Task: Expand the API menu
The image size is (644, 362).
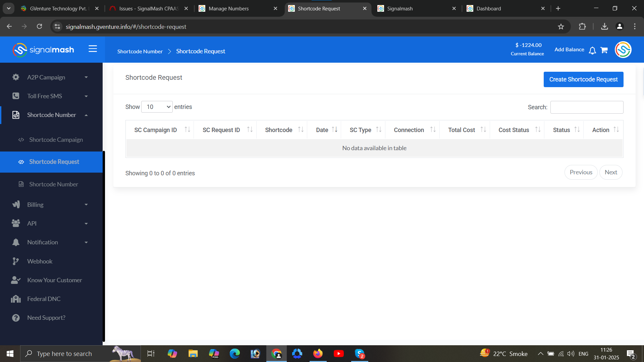Action: pos(86,224)
